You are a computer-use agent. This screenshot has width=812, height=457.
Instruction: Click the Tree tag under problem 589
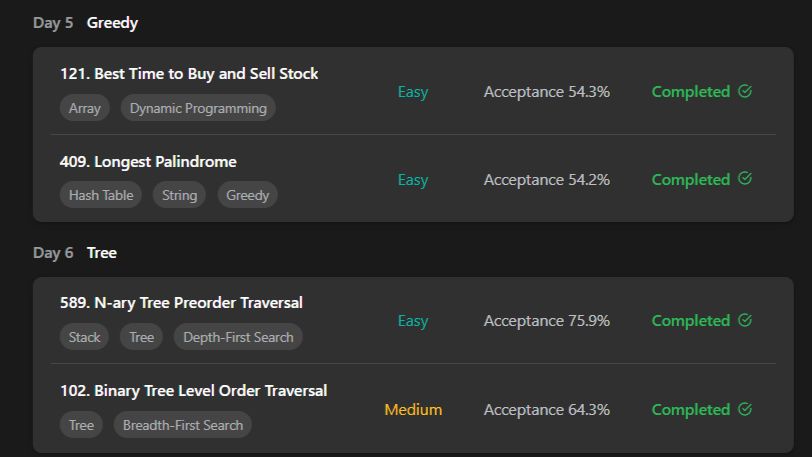point(141,337)
